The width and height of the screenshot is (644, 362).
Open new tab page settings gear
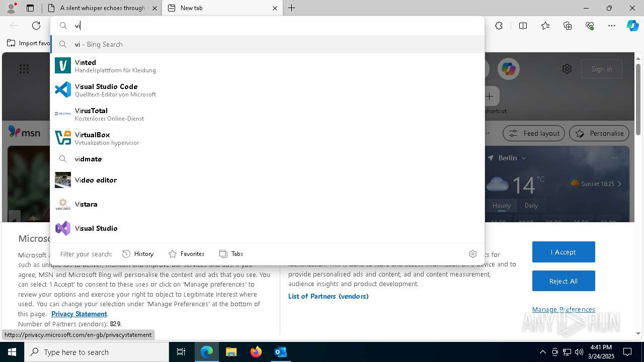[x=567, y=69]
